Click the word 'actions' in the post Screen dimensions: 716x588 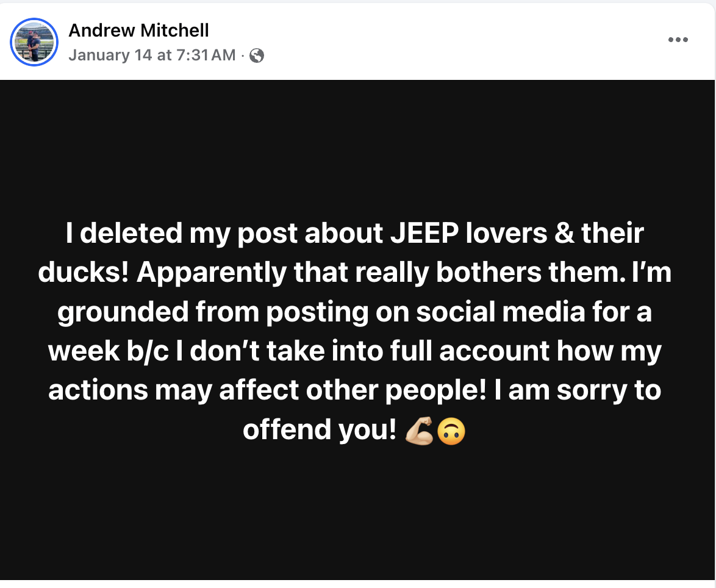click(x=98, y=391)
